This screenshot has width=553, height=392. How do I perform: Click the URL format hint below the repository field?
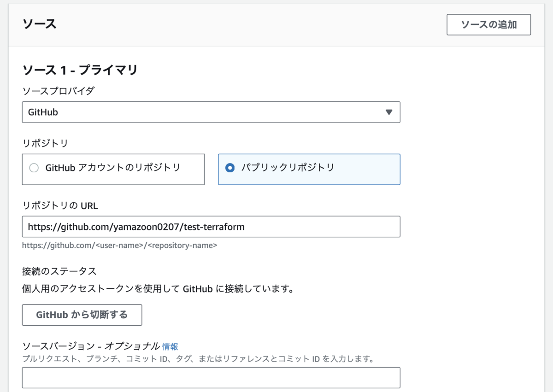[119, 245]
